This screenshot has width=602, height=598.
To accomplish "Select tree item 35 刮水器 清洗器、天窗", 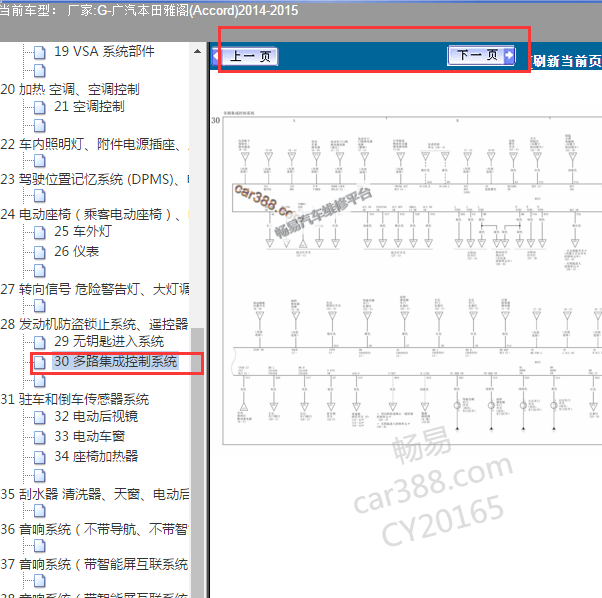I will coord(94,494).
